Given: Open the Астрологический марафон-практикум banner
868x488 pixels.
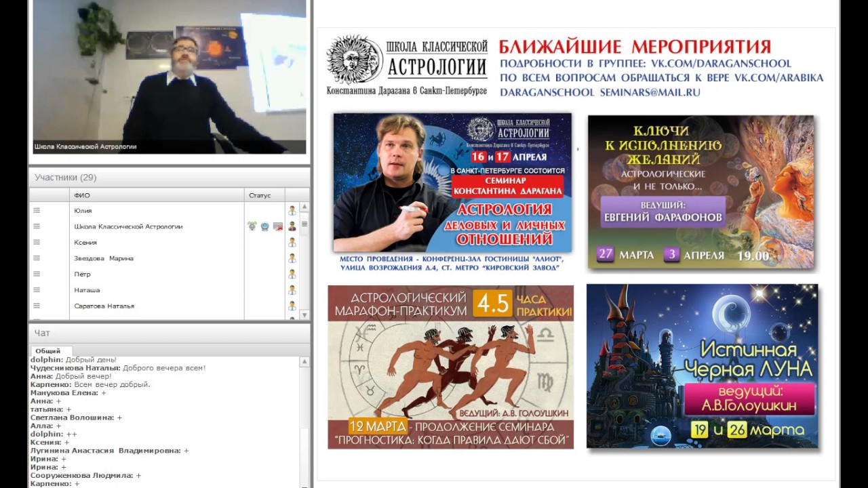Looking at the screenshot, I should pos(451,367).
